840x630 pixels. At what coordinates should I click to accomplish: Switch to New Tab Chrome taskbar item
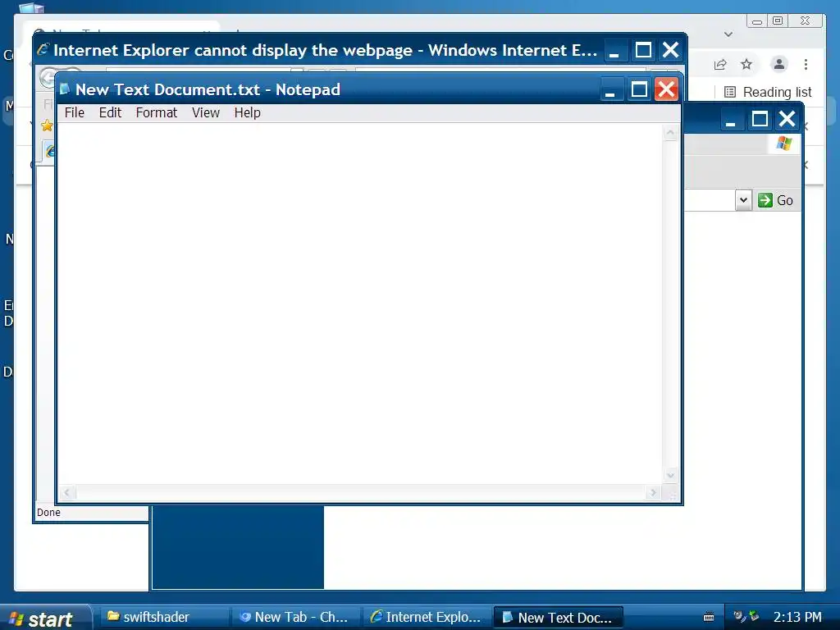click(x=295, y=617)
